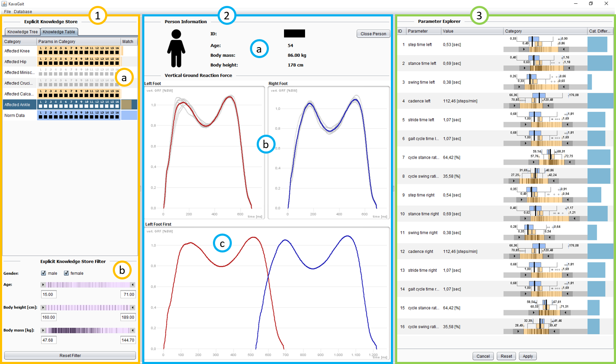The height and width of the screenshot is (364, 616).
Task: Select the 'stance time right' parameter
Action: pos(505,214)
